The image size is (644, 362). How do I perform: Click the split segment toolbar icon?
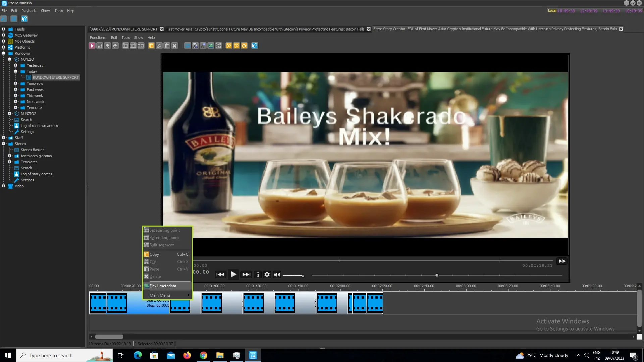click(x=141, y=46)
